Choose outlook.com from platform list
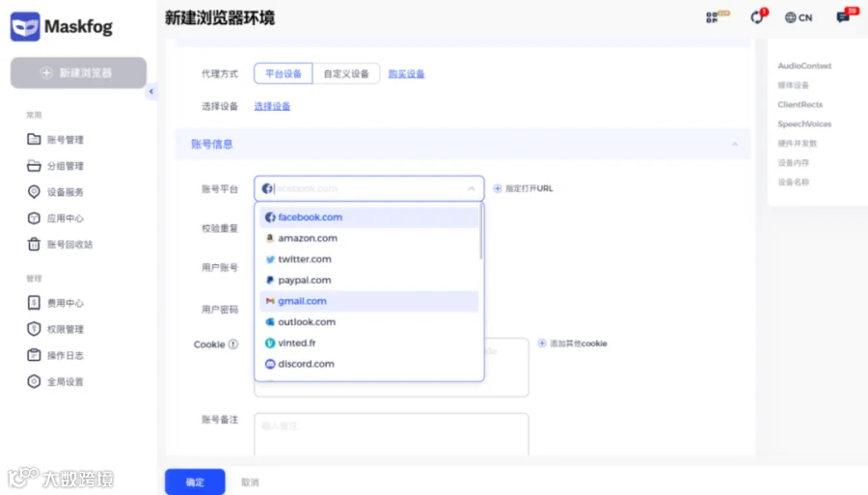This screenshot has height=495, width=868. click(368, 322)
